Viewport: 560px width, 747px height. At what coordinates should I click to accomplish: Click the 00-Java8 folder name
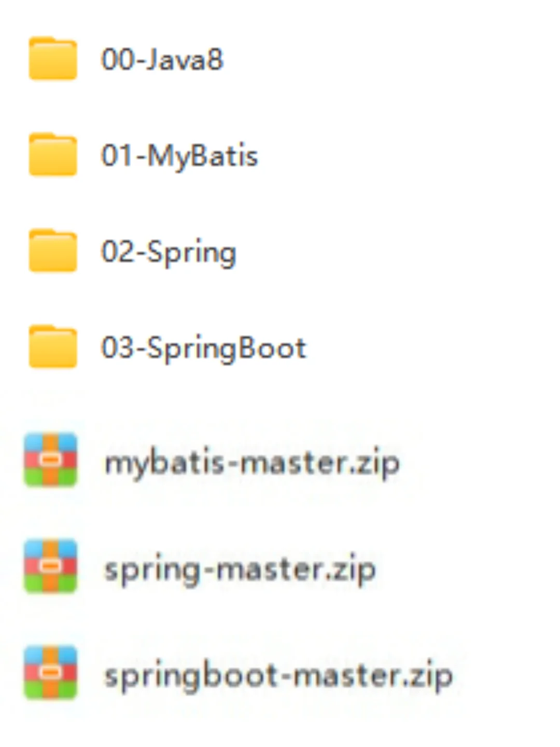tap(162, 59)
